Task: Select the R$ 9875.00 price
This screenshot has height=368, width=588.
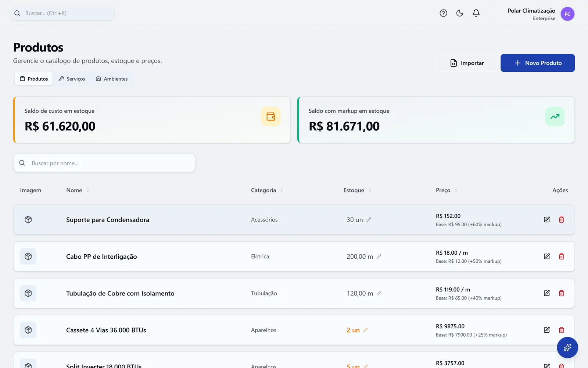Action: pyautogui.click(x=450, y=326)
